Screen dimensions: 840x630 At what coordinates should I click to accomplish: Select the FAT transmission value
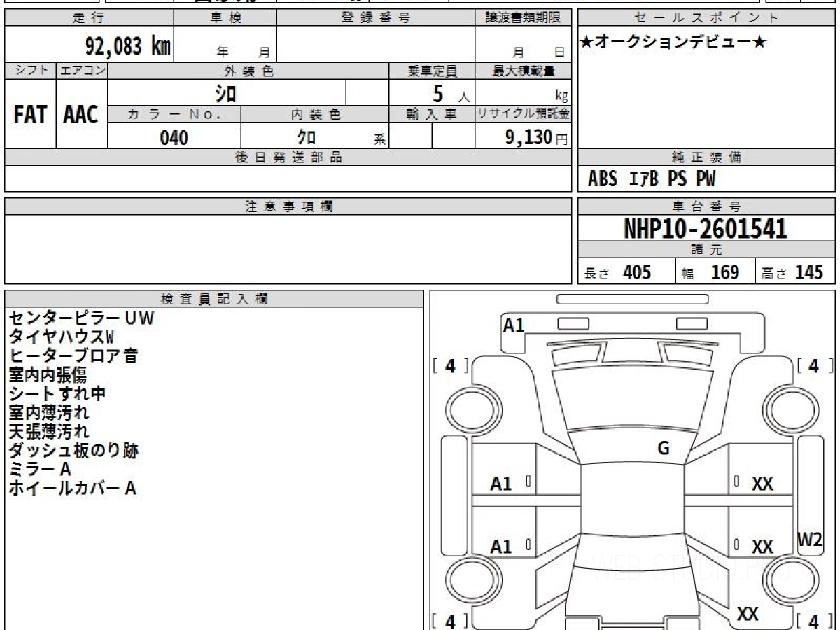[30, 115]
